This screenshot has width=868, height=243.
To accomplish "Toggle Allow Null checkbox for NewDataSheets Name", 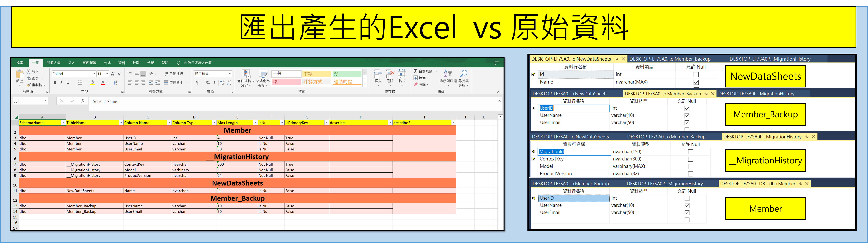I will [x=696, y=82].
